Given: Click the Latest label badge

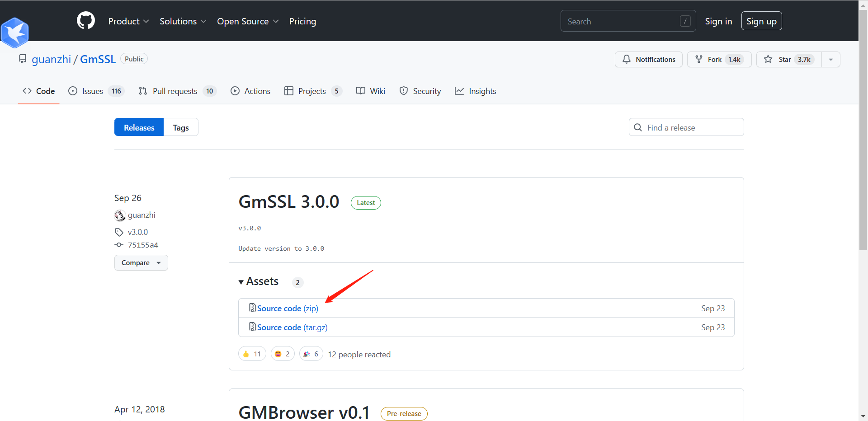Looking at the screenshot, I should (x=366, y=203).
